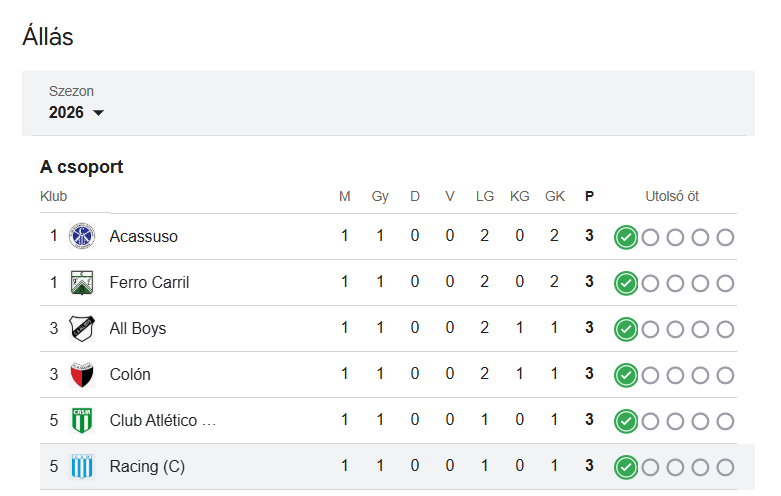Click Acassuso's green win checkmark icon
The height and width of the screenshot is (496, 781).
626,237
